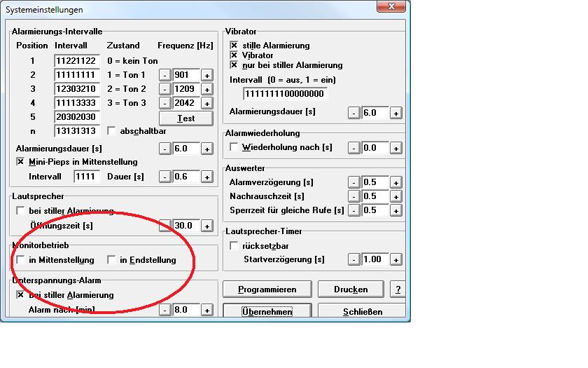The height and width of the screenshot is (368, 588).
Task: Toggle the abschaltbar checkbox
Action: pos(111,131)
